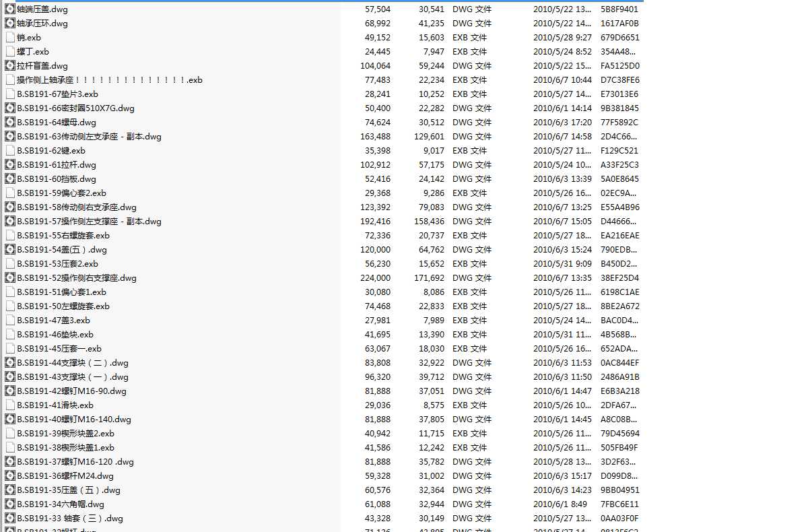Click the size value 224,000
This screenshot has height=532, width=810.
pos(375,278)
